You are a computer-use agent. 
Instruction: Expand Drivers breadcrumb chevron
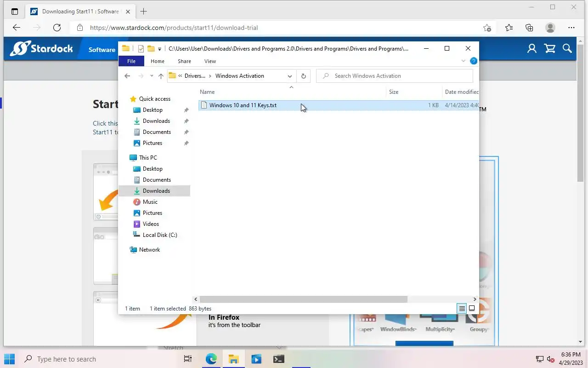click(210, 76)
